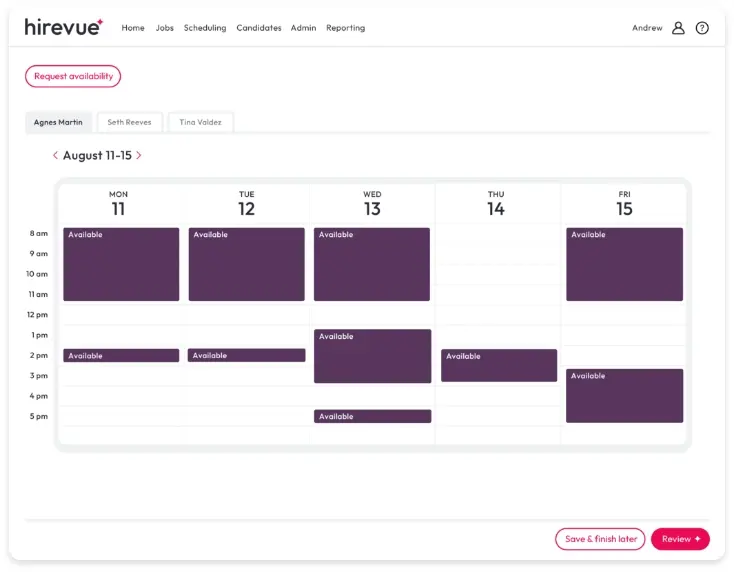
Task: Open the Reporting page
Action: [x=345, y=28]
